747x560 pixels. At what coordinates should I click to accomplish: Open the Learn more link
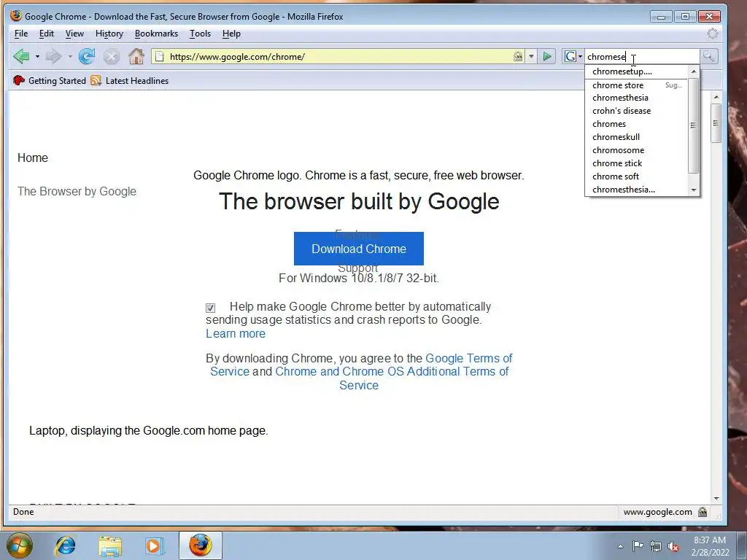(x=236, y=334)
